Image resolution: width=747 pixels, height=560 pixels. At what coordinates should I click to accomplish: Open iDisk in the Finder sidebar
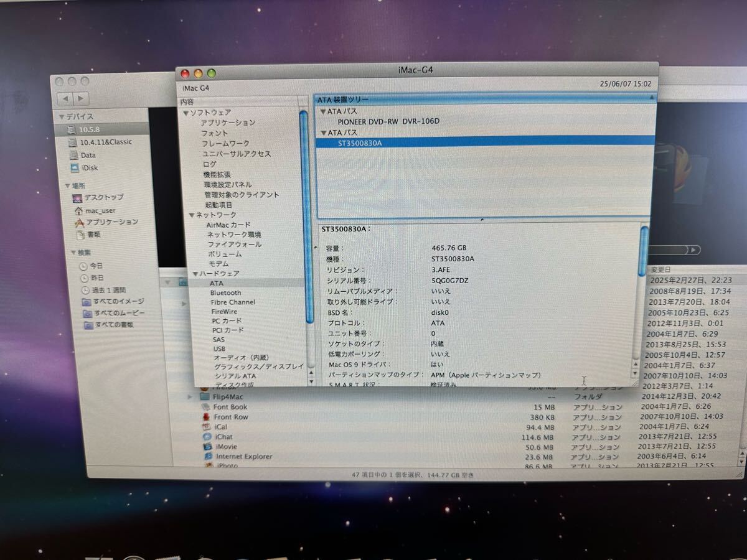[x=90, y=168]
